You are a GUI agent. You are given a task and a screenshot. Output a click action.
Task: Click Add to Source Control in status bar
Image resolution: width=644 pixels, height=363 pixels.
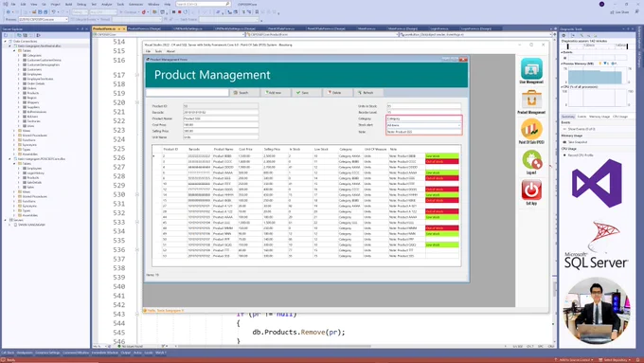(575, 360)
